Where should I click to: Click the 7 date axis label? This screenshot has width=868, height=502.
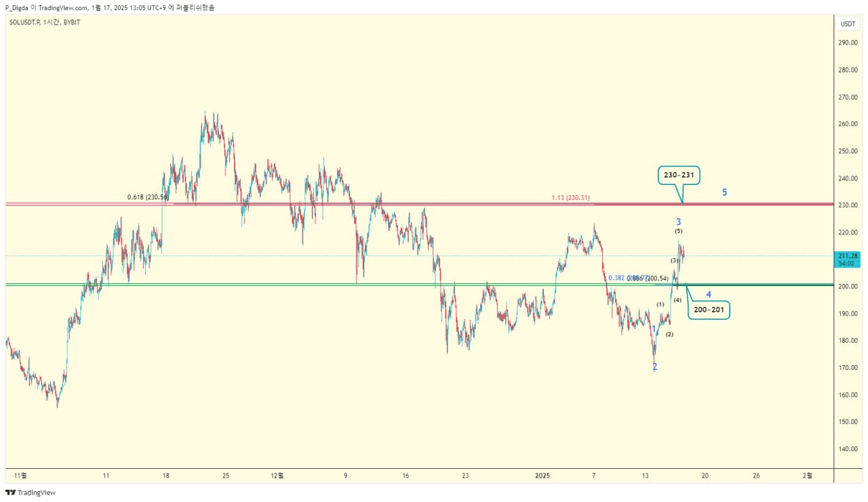(x=594, y=476)
